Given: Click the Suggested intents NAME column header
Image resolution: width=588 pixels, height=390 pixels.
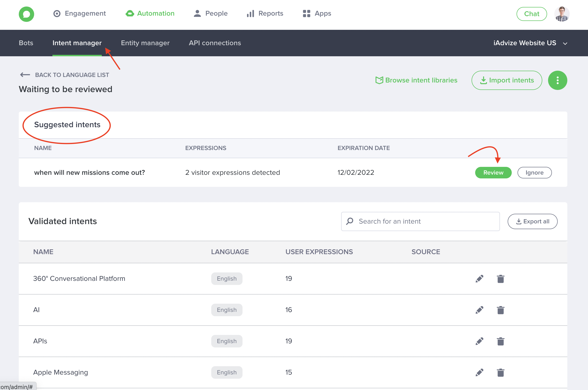Looking at the screenshot, I should [43, 148].
